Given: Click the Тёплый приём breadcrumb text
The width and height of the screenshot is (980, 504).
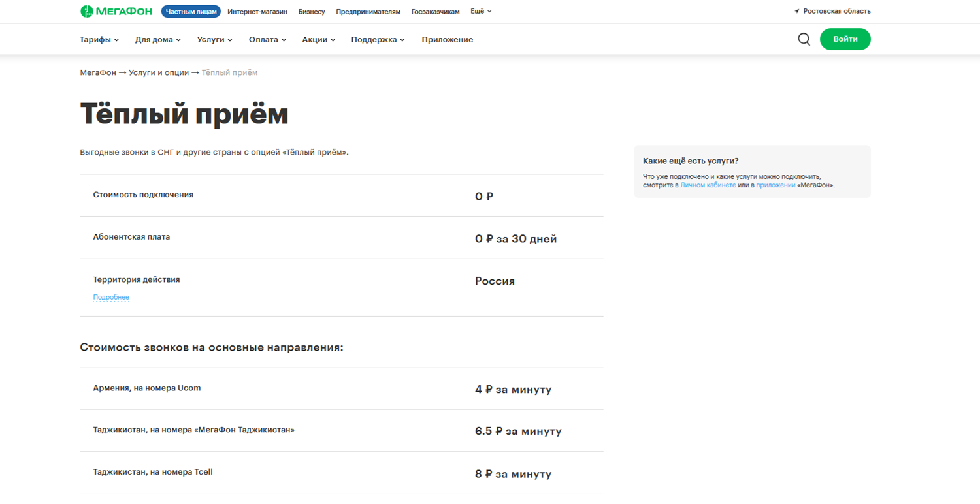Looking at the screenshot, I should (x=229, y=72).
